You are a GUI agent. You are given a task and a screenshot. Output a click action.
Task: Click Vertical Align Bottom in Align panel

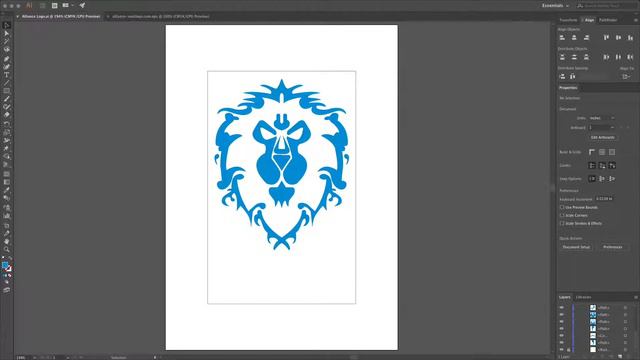[630, 38]
